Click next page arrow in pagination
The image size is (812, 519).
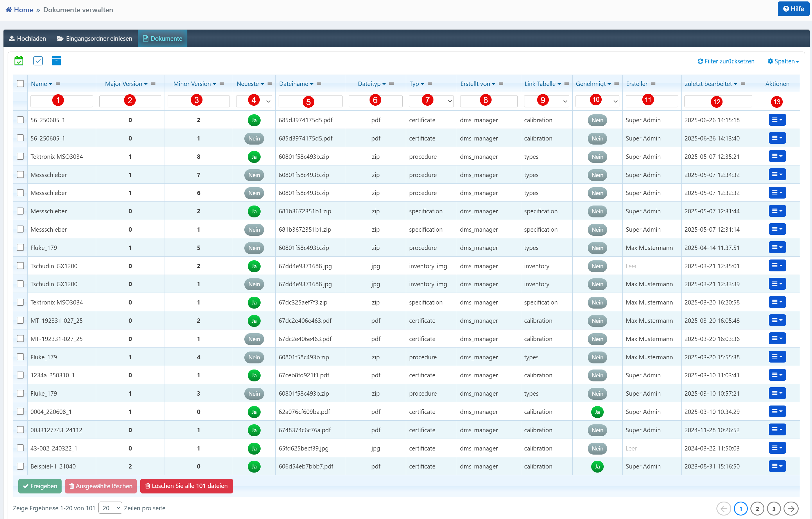point(791,509)
